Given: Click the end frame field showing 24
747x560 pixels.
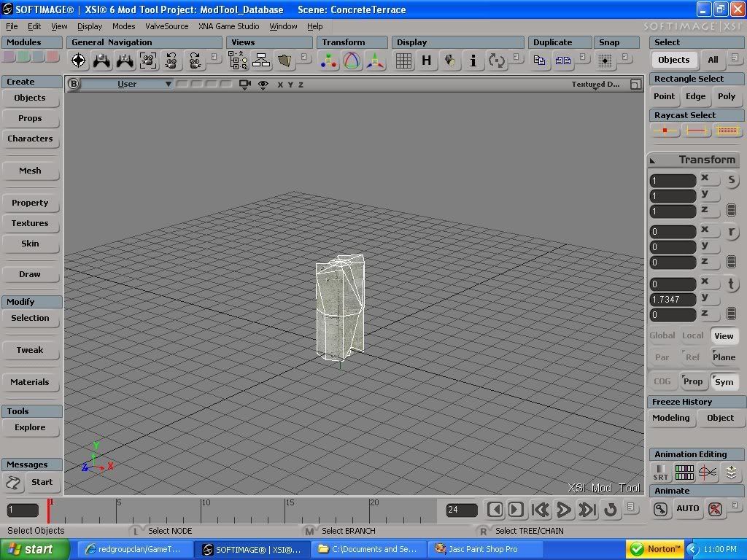Looking at the screenshot, I should [x=462, y=510].
